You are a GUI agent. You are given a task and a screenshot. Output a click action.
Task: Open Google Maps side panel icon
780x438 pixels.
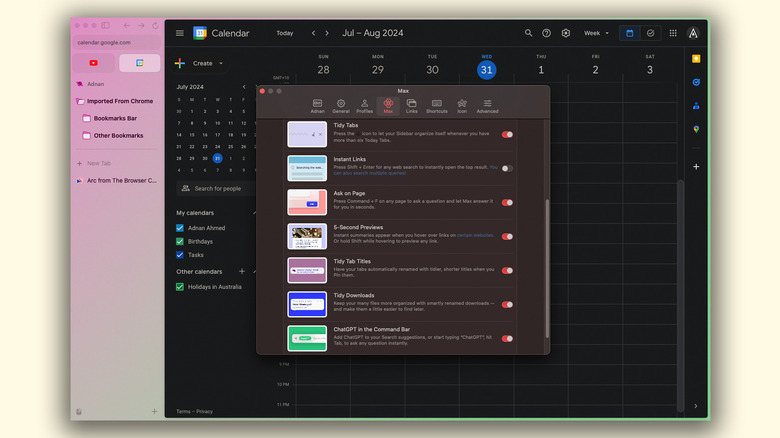coord(696,129)
